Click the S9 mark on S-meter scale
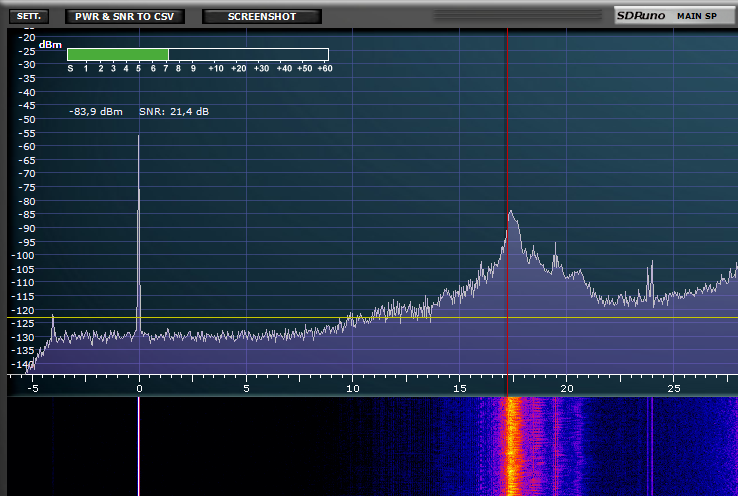This screenshot has width=738, height=496. tap(193, 69)
